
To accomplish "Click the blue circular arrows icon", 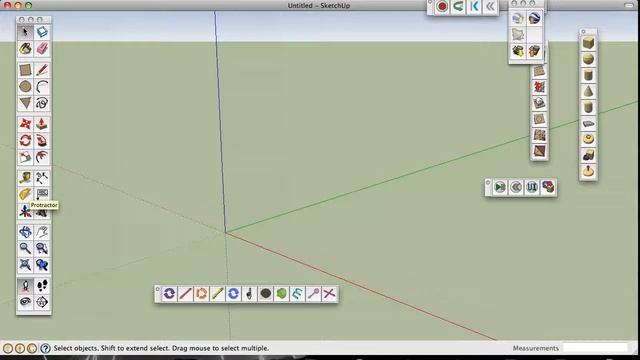I will click(233, 293).
